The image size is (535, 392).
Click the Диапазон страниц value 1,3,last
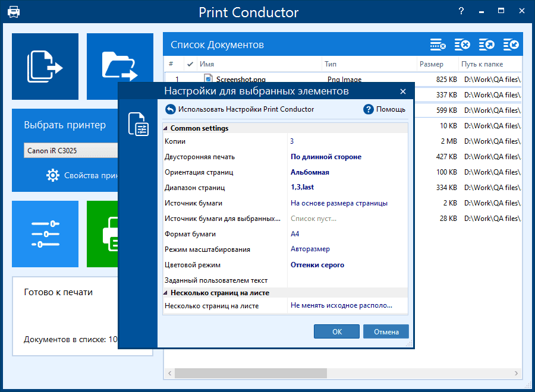pyautogui.click(x=303, y=187)
